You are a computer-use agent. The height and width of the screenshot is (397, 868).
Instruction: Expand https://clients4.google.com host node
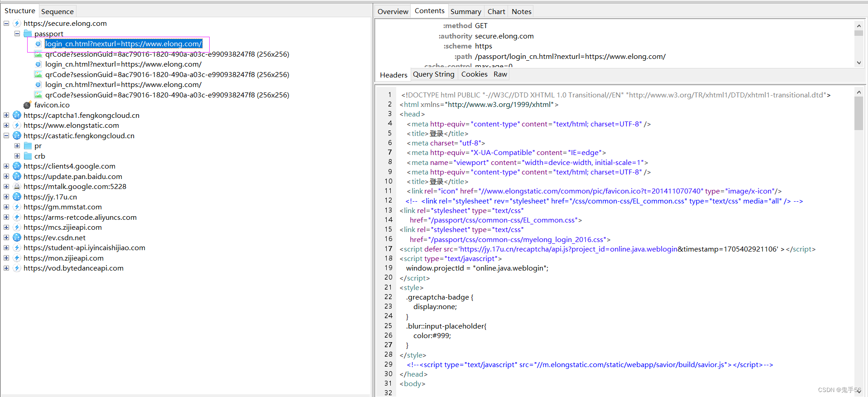(6, 166)
